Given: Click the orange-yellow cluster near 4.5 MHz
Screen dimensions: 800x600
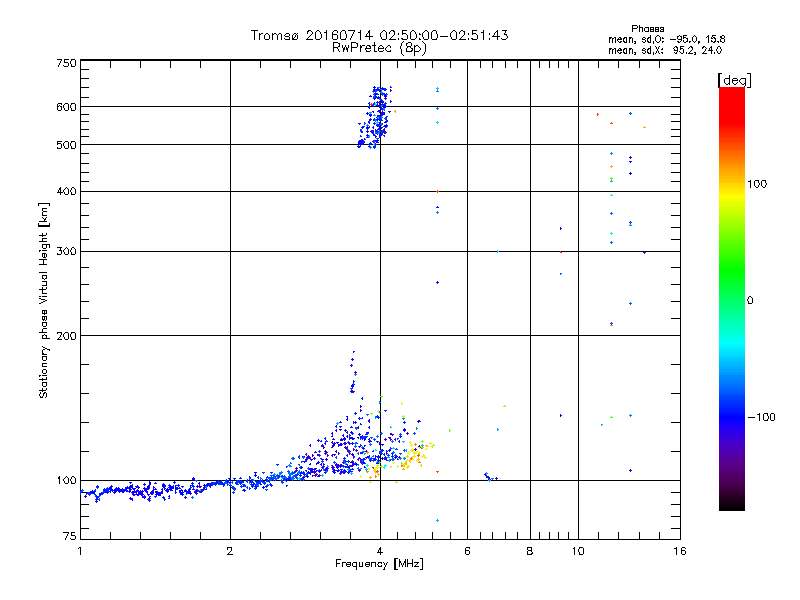Looking at the screenshot, I should 415,456.
